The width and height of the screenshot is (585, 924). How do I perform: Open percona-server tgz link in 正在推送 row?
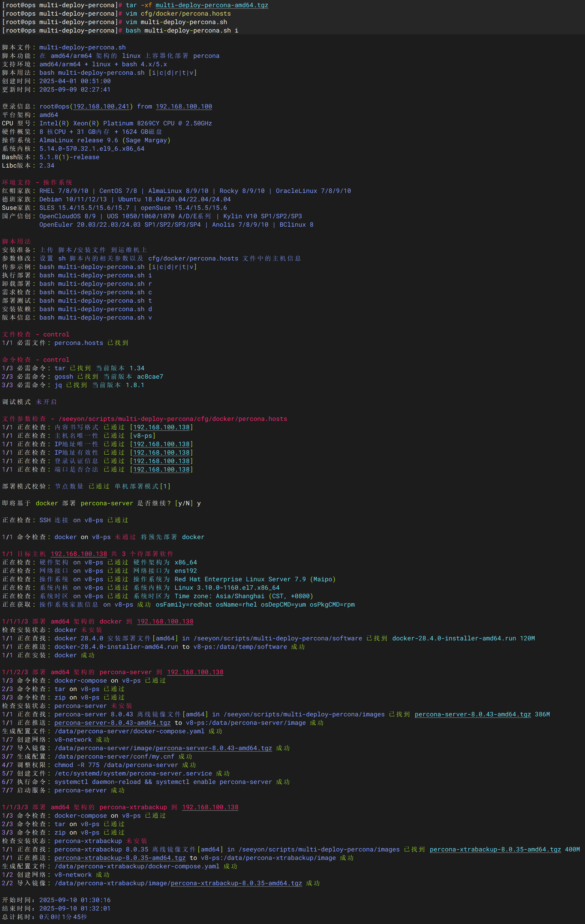point(113,723)
